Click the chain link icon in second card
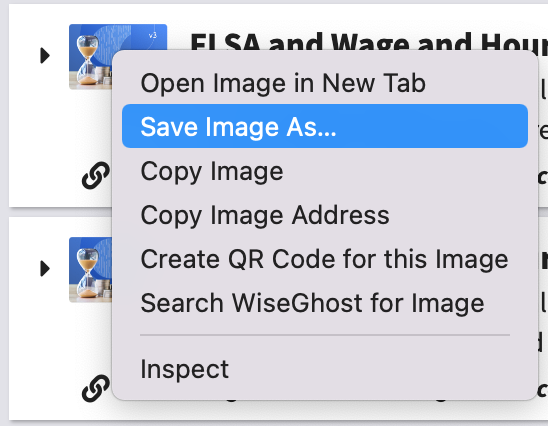 (95, 388)
